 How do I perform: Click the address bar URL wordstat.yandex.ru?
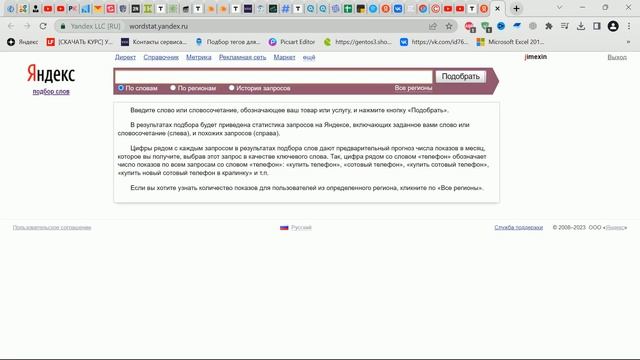point(158,26)
